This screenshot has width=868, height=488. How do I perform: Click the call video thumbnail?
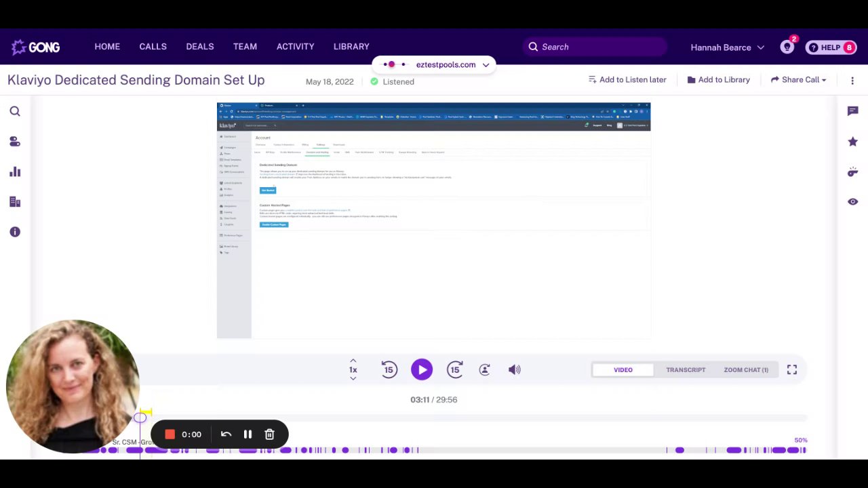tap(434, 220)
